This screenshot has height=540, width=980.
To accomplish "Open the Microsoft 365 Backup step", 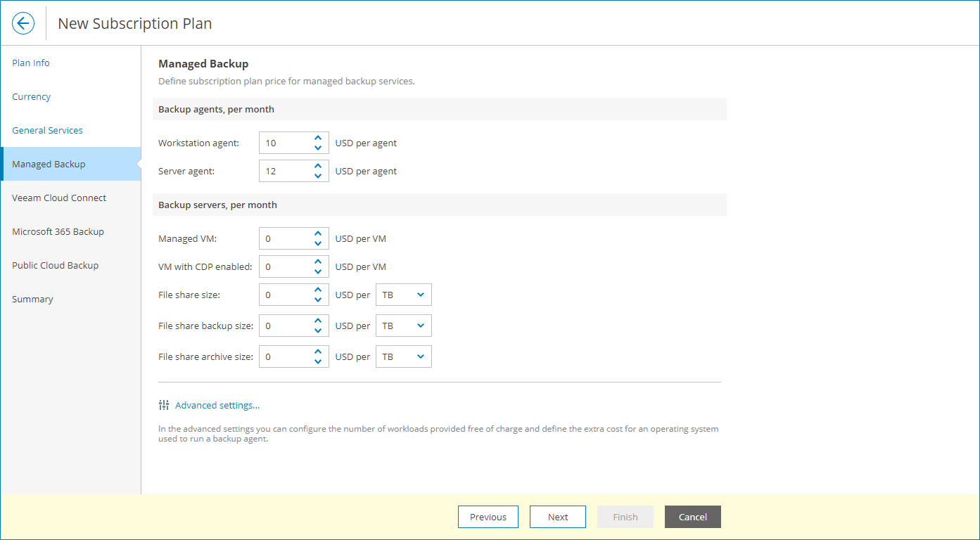I will pyautogui.click(x=58, y=231).
